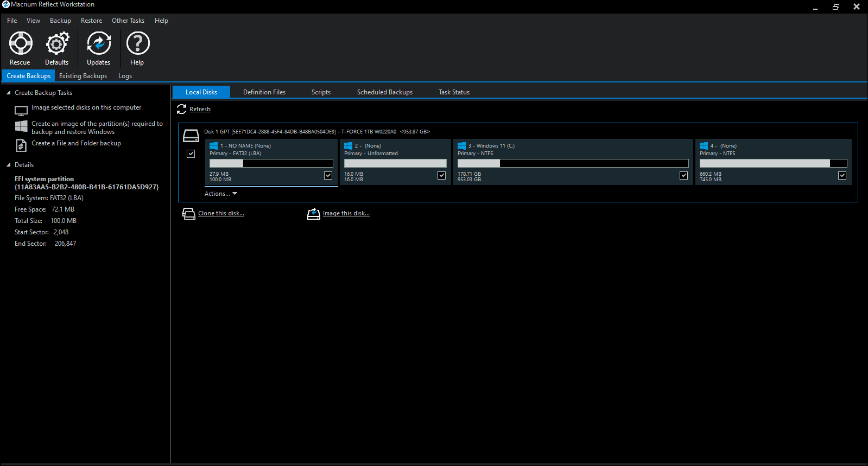The height and width of the screenshot is (466, 868).
Task: Switch to the Existing Backups tab
Action: coord(83,76)
